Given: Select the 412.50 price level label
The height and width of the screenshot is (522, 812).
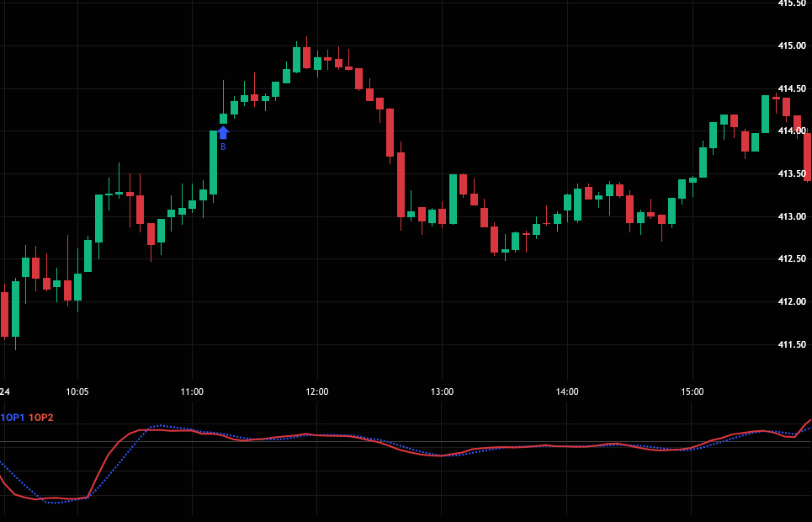Looking at the screenshot, I should (791, 258).
